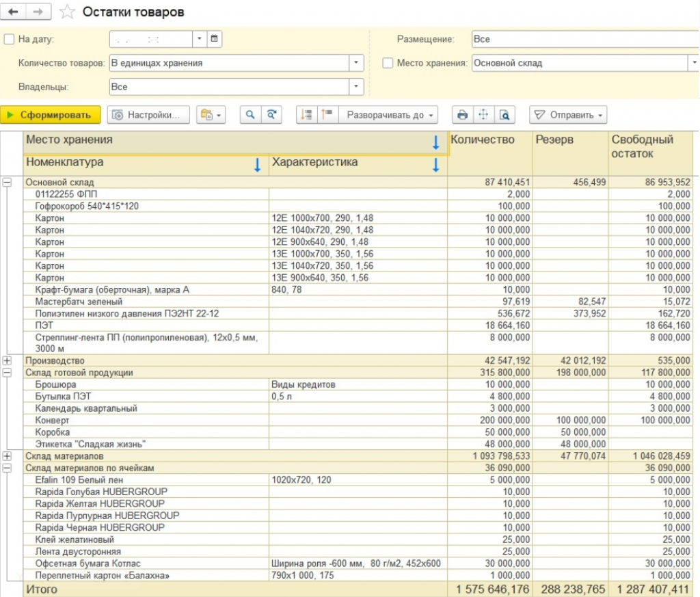Collapse the Склад готовой продукции group
This screenshot has height=597, width=700.
point(7,373)
